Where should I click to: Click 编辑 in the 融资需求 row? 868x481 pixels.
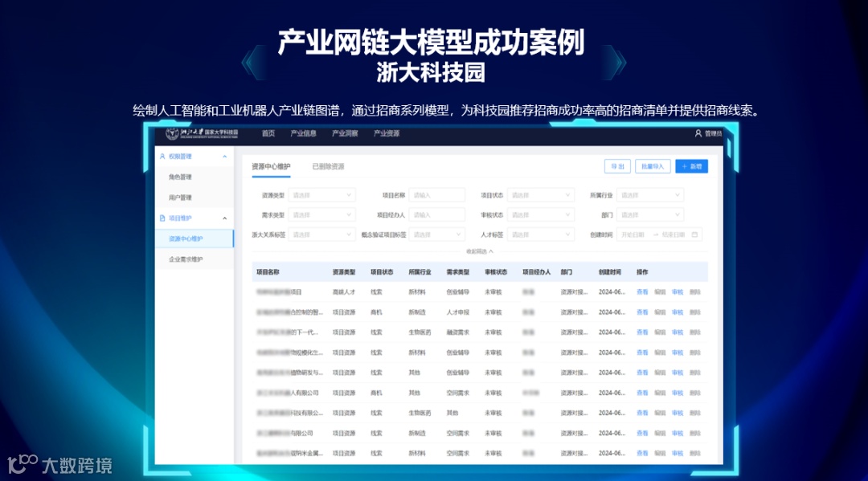tap(660, 332)
